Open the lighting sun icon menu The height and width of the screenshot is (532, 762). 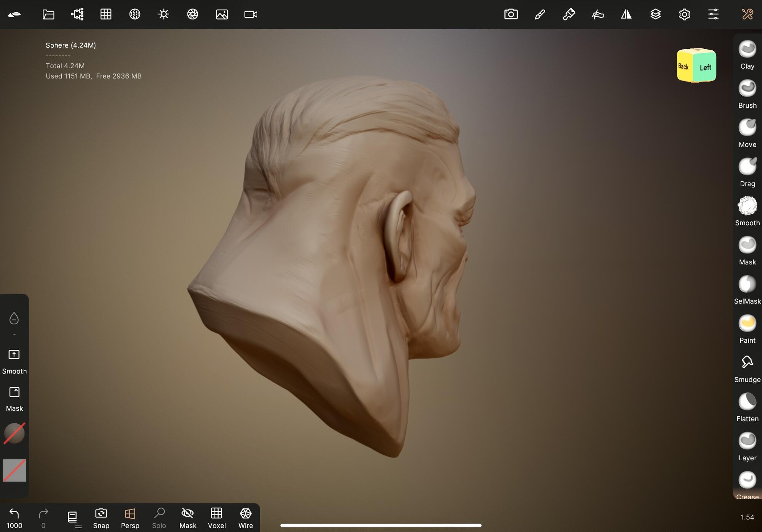163,14
